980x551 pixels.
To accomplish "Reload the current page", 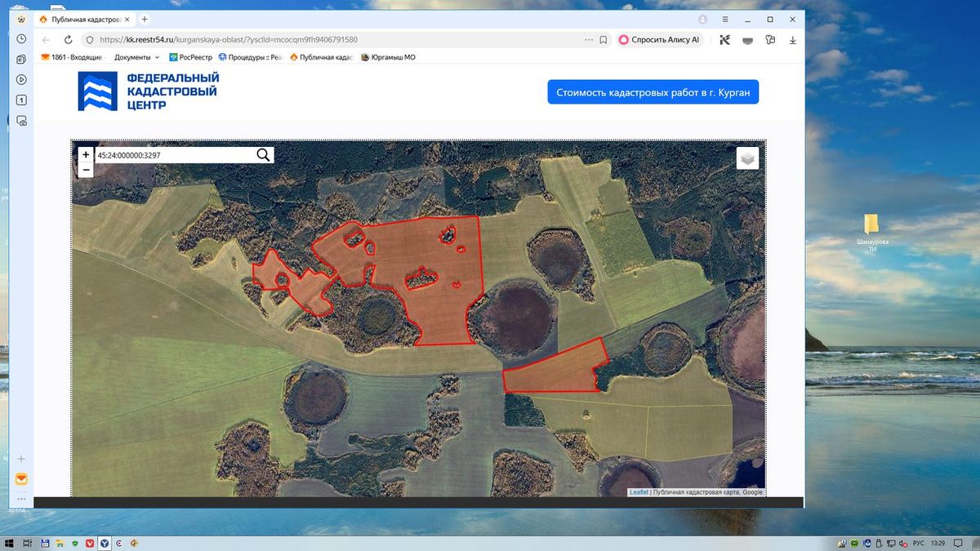I will tap(68, 39).
